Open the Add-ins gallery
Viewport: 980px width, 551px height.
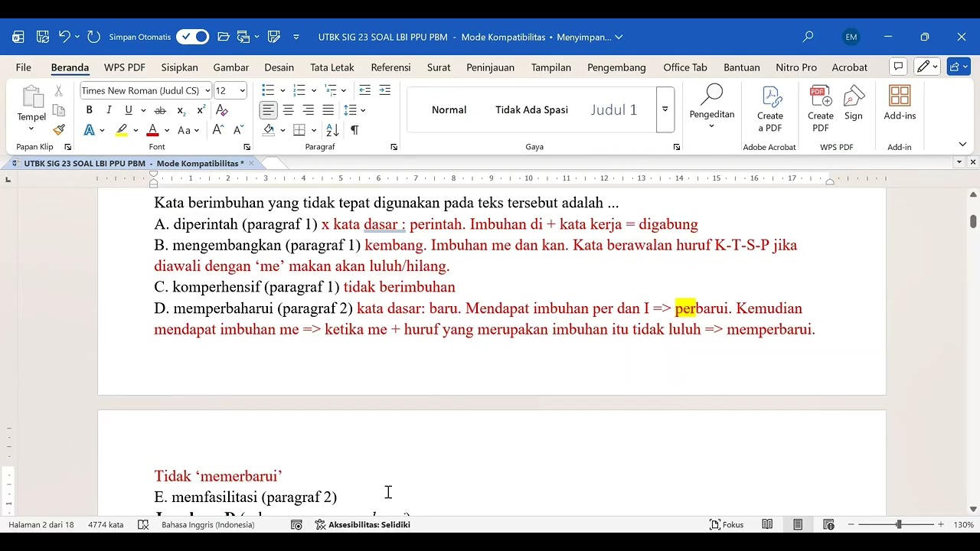(x=900, y=103)
